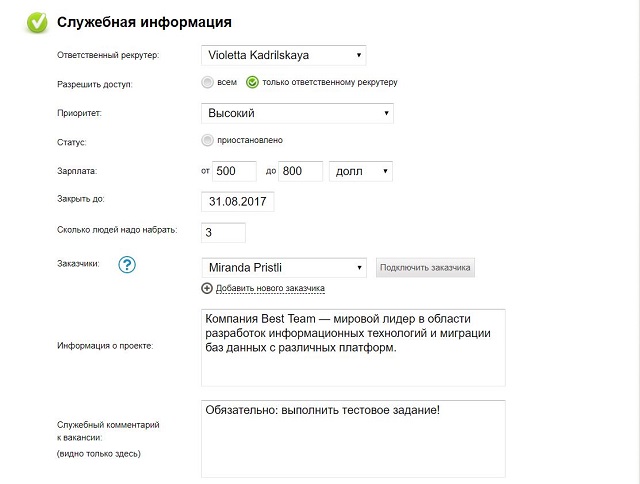Click inside the internal vacancy comment text area
640x484 pixels.
pyautogui.click(x=353, y=439)
